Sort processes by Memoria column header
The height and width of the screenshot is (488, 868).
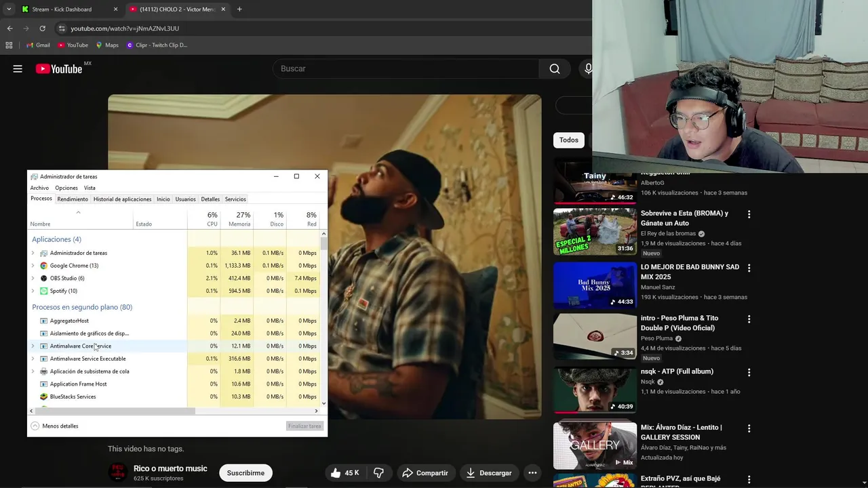[237, 218]
